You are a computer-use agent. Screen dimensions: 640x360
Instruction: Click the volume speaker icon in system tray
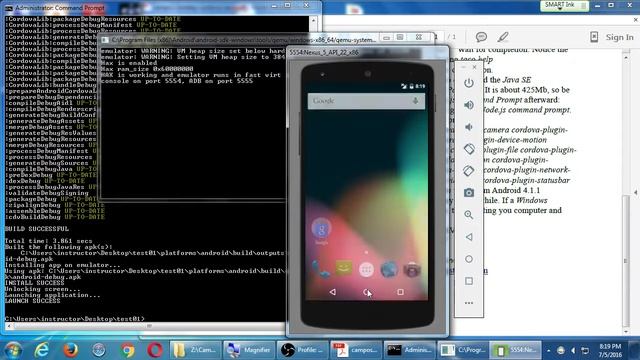(x=573, y=350)
